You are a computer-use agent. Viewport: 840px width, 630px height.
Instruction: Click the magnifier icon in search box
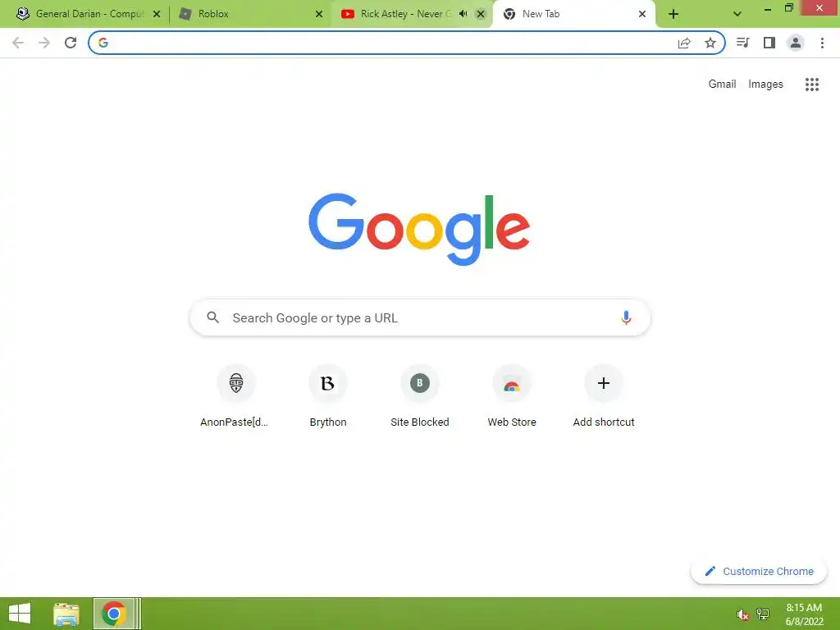(x=213, y=317)
